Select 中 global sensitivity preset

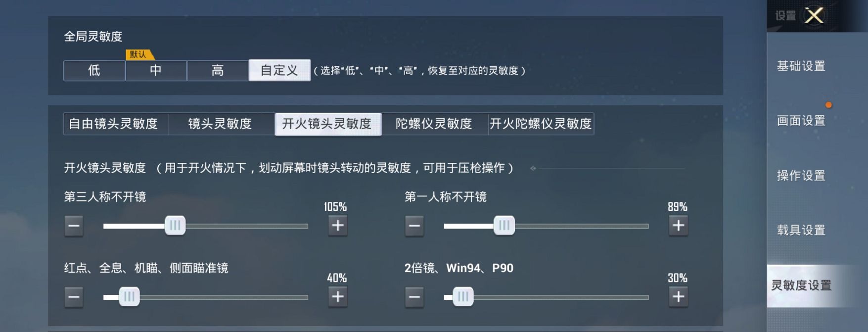(156, 70)
